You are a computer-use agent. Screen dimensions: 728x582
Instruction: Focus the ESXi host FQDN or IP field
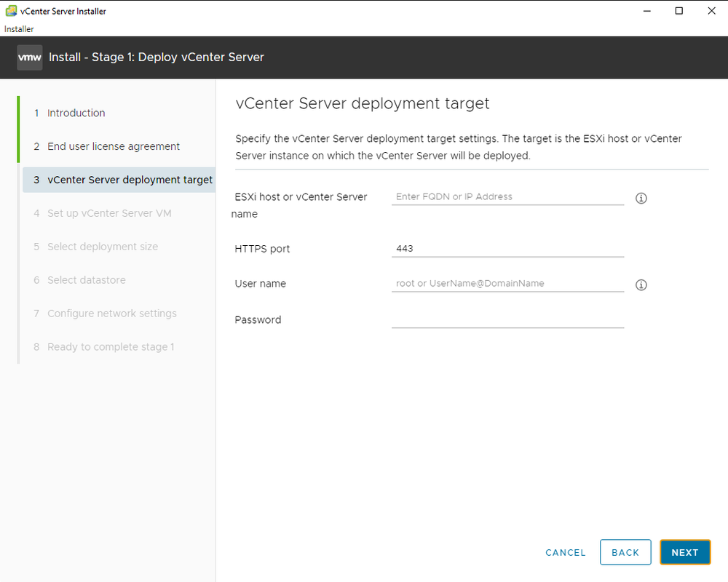point(507,196)
